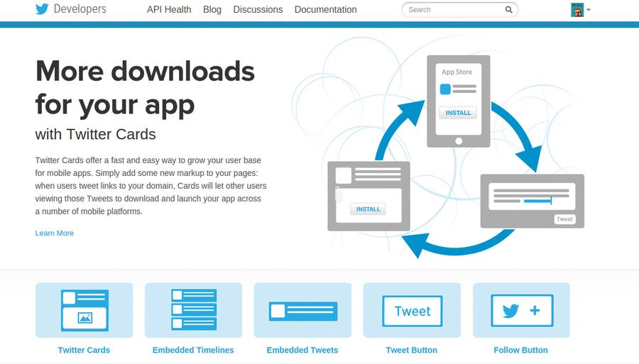Click the card INSTALL button in illustration
The image size is (639, 364).
(368, 209)
